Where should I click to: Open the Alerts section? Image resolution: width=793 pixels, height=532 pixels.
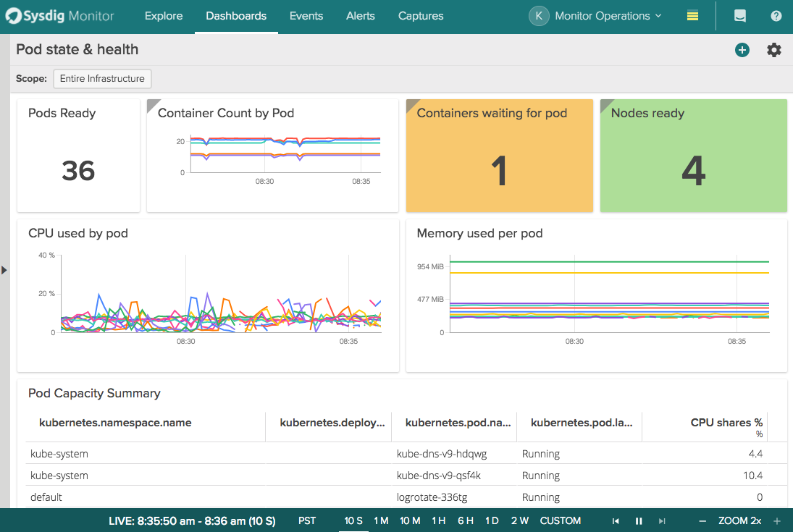coord(360,15)
